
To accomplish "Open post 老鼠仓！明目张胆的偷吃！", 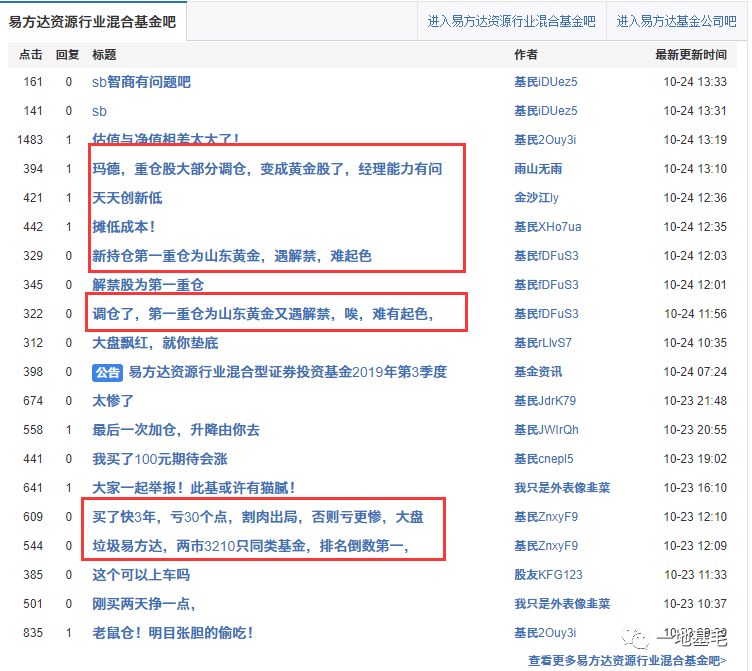I will tap(173, 633).
